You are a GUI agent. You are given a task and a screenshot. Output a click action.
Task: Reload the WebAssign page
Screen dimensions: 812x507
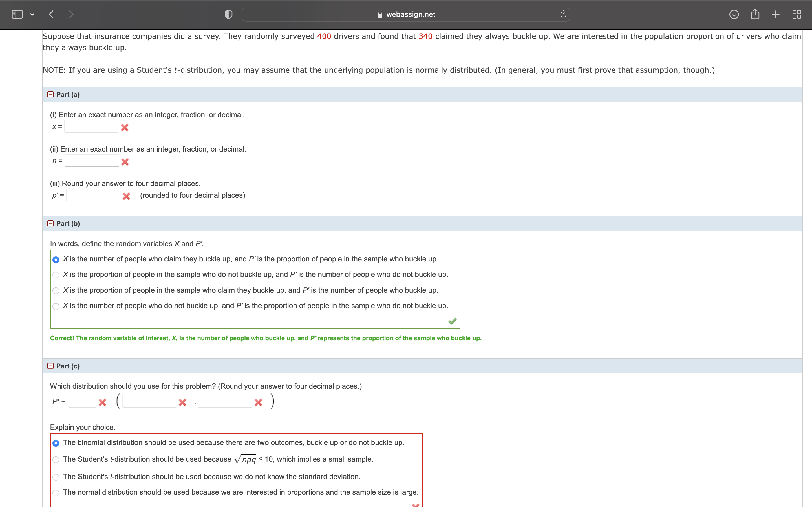[562, 14]
